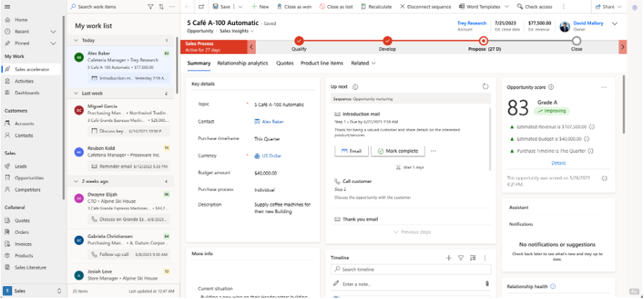Open Dashboards in sidebar
The width and height of the screenshot is (644, 299).
27,93
